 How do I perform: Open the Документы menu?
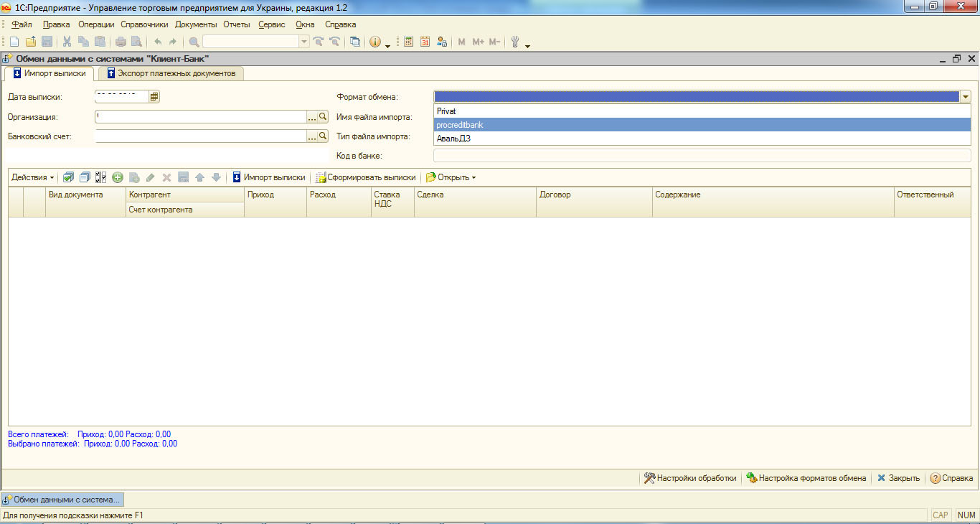coord(196,24)
